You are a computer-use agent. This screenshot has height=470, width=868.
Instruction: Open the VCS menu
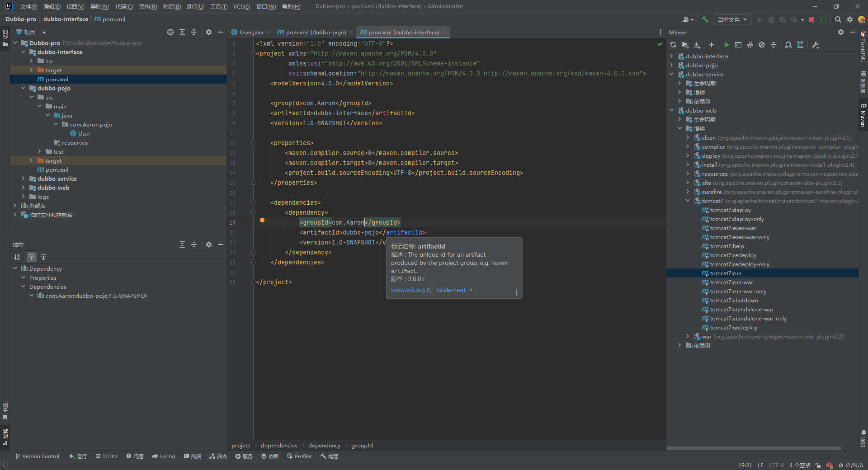coord(241,6)
